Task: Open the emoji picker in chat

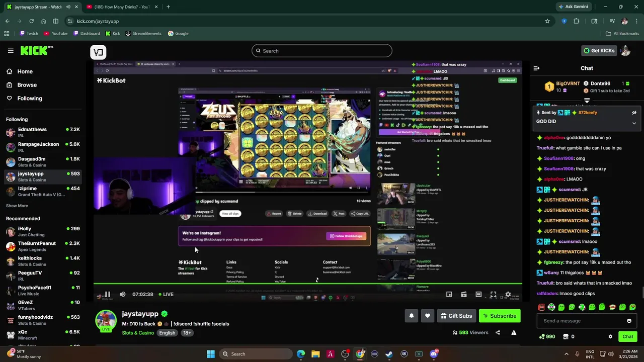Action: coord(629,321)
